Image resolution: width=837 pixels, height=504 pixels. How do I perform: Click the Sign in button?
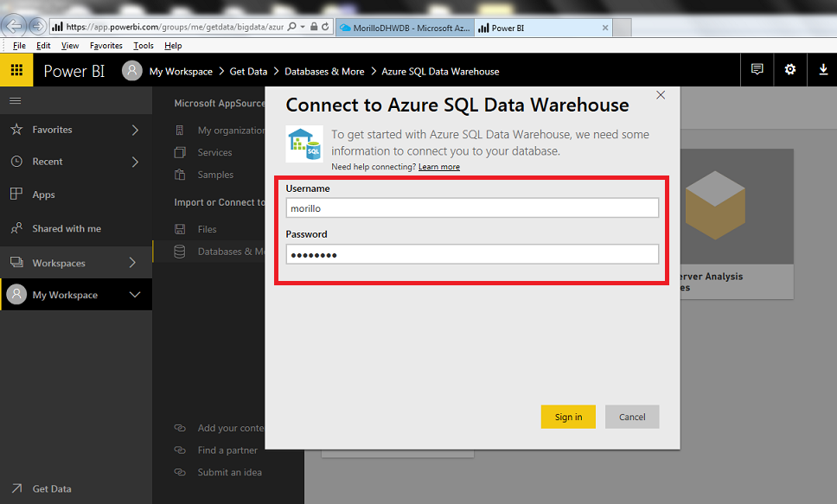(x=568, y=417)
